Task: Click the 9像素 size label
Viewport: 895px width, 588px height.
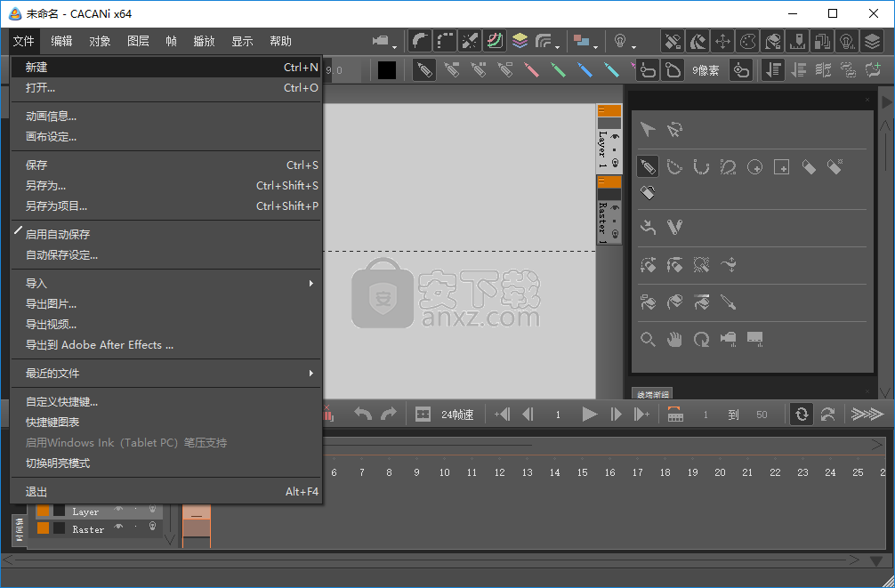Action: pyautogui.click(x=706, y=71)
